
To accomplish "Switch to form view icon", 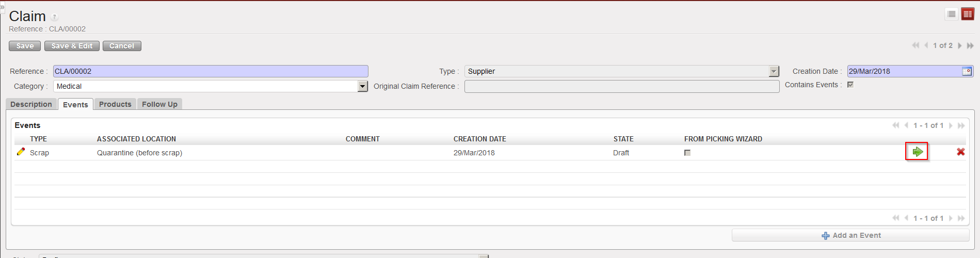I will pos(968,14).
